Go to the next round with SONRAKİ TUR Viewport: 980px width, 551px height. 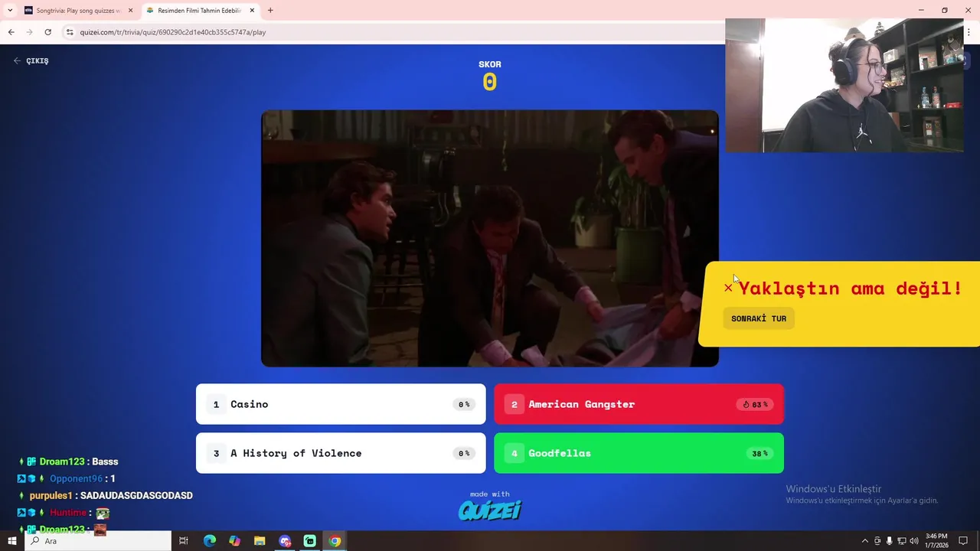759,318
